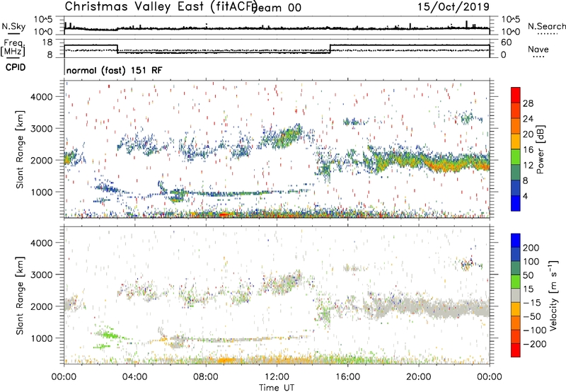566x392 pixels.
Task: Click the '200' velocity colorbar tick label
Action: (531, 248)
